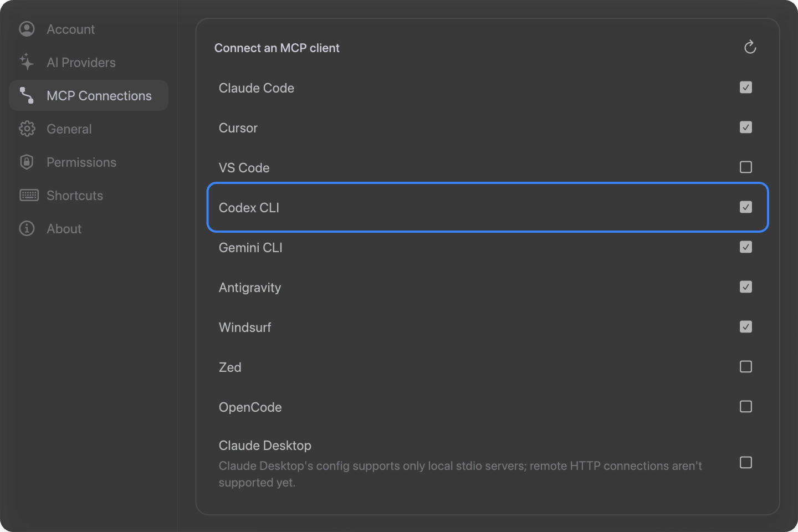Screen dimensions: 798x532
Task: Click the General gear icon
Action: click(x=27, y=129)
